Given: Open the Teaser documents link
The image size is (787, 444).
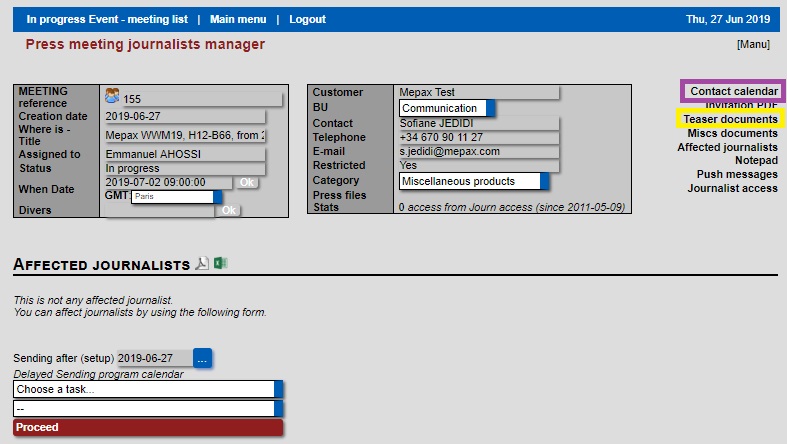Looking at the screenshot, I should (730, 119).
